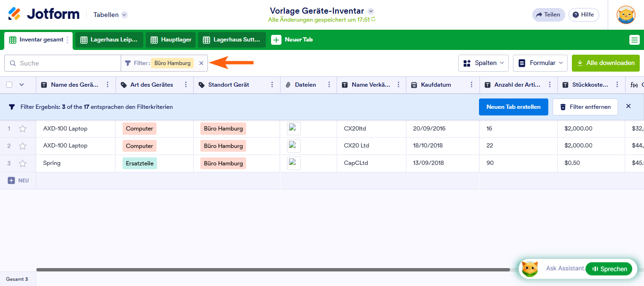
Task: Open the Spalten columns dropdown
Action: coord(483,63)
